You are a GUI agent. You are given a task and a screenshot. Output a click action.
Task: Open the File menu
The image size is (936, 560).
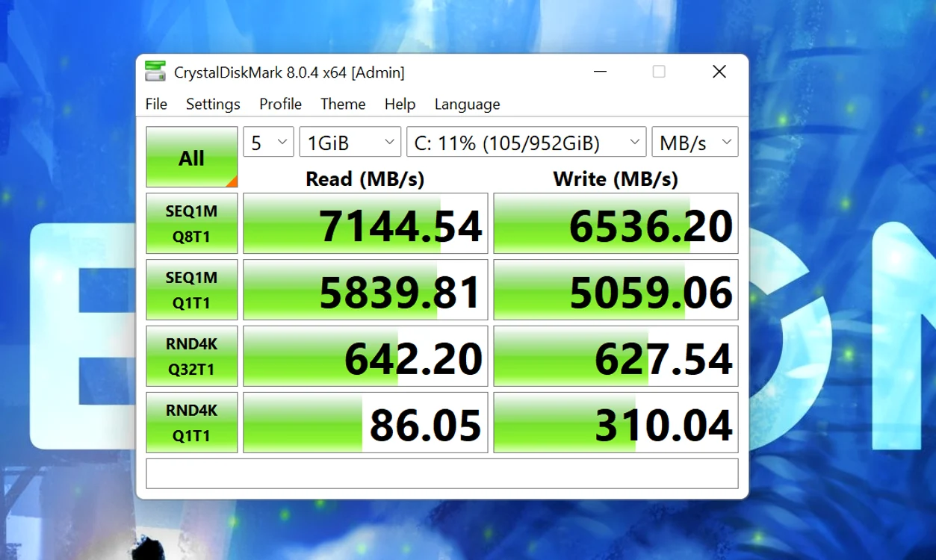(x=156, y=104)
